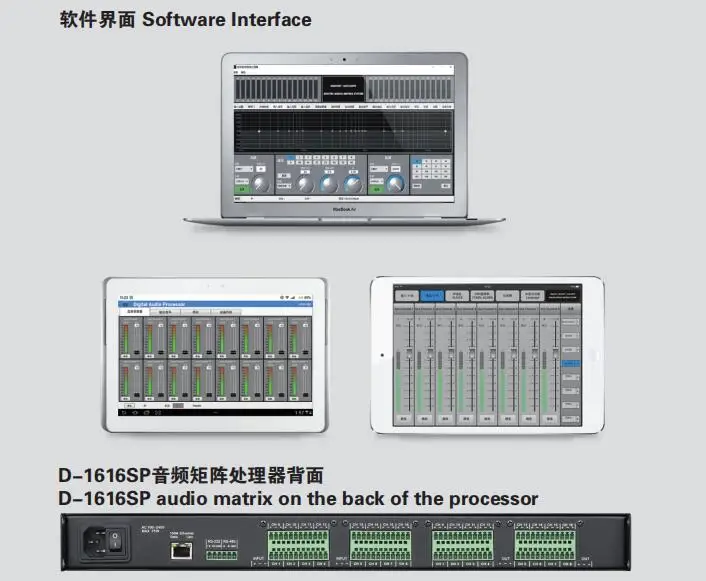
Task: Click mute button under eighth iPad channel
Action: [x=550, y=419]
